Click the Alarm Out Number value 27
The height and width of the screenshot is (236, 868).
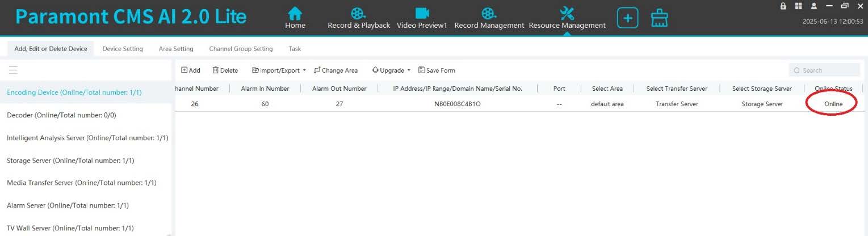(339, 104)
